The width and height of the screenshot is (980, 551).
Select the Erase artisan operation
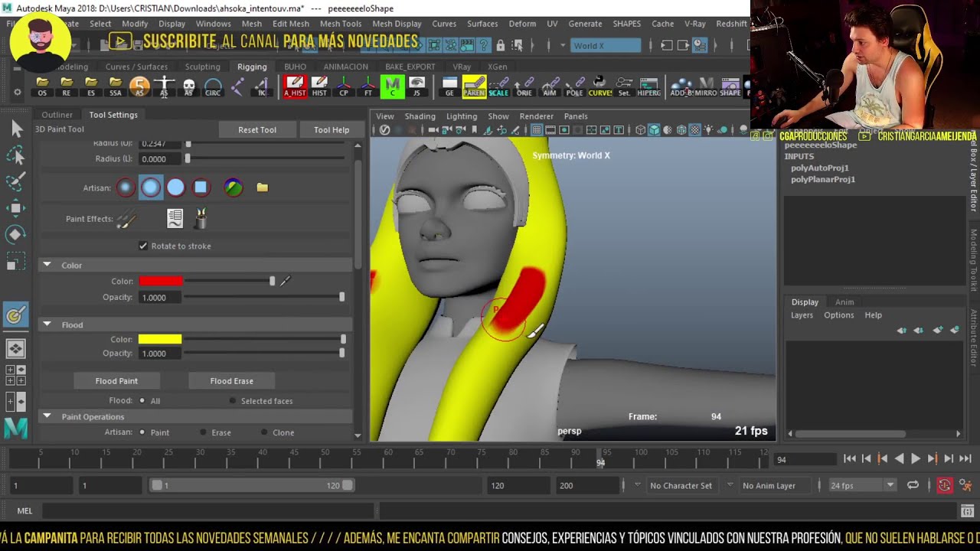tap(203, 432)
